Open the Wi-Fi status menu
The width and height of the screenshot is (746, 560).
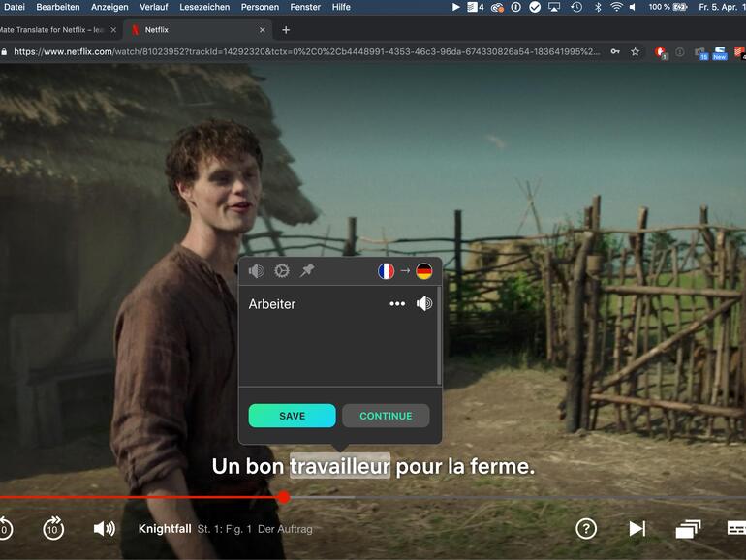(616, 7)
